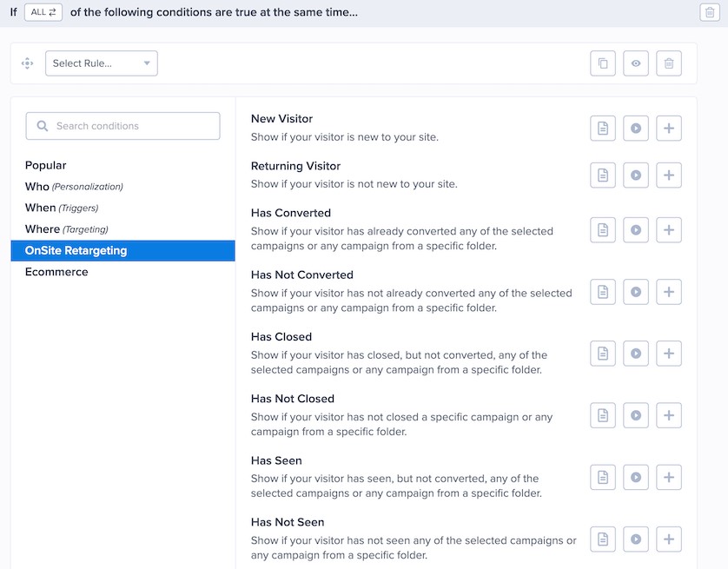This screenshot has height=569, width=728.
Task: Delete the Select Rule row
Action: tap(669, 63)
